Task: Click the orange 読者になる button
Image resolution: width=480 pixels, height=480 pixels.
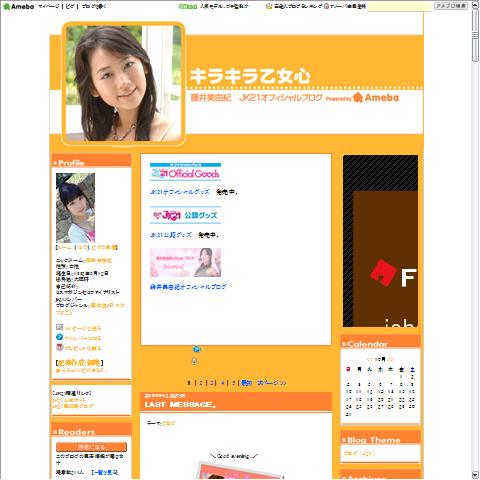Action: coord(91,447)
